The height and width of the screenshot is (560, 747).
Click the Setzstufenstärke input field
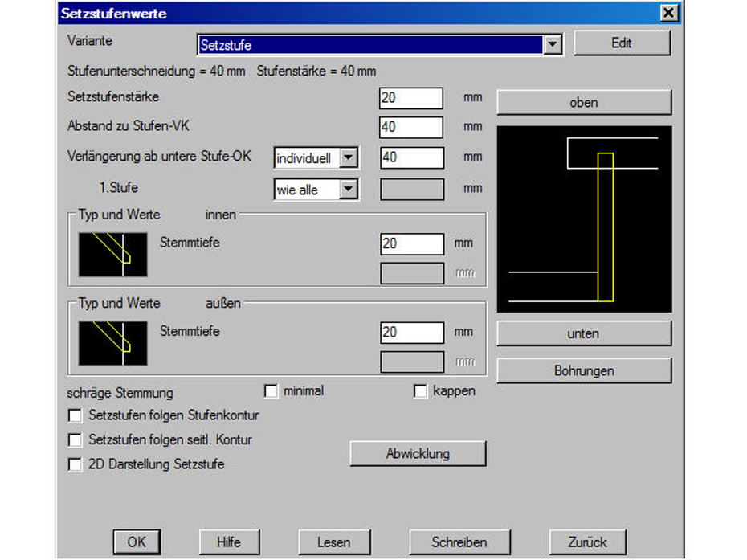(x=411, y=98)
